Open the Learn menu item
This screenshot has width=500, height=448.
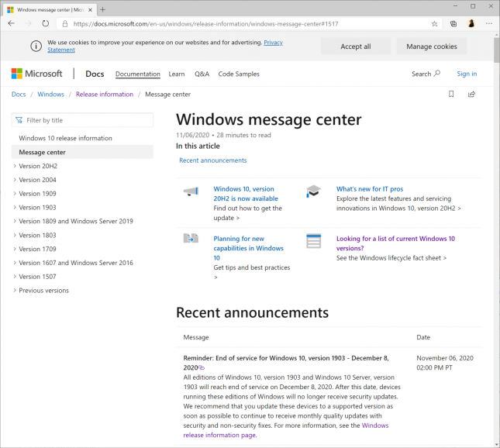177,74
